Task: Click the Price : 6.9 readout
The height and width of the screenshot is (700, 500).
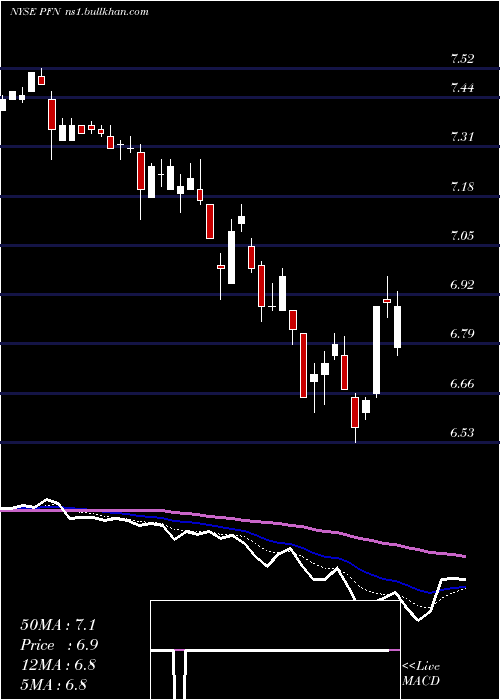Action: tap(59, 645)
